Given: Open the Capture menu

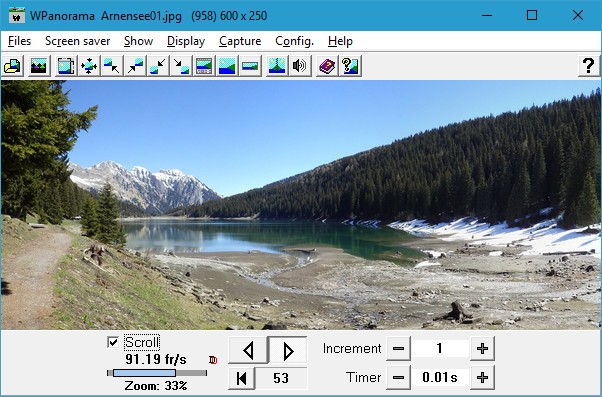Looking at the screenshot, I should (x=240, y=41).
